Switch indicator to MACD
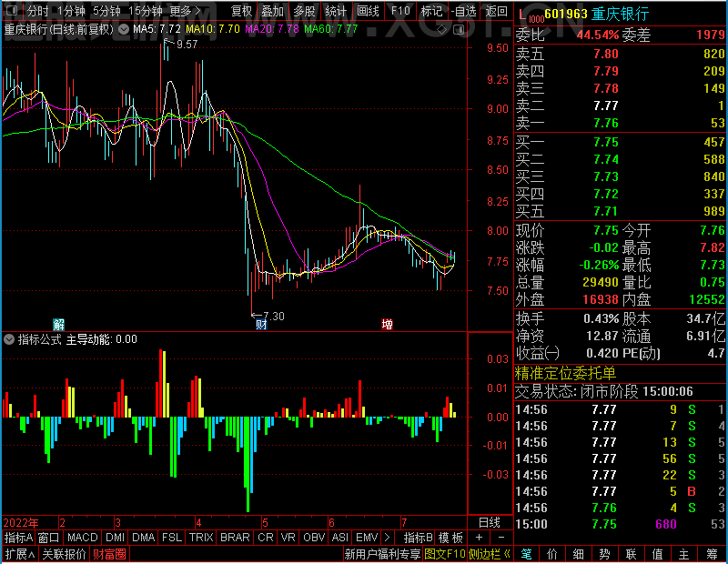Viewport: 728px width, 564px height. (x=83, y=538)
